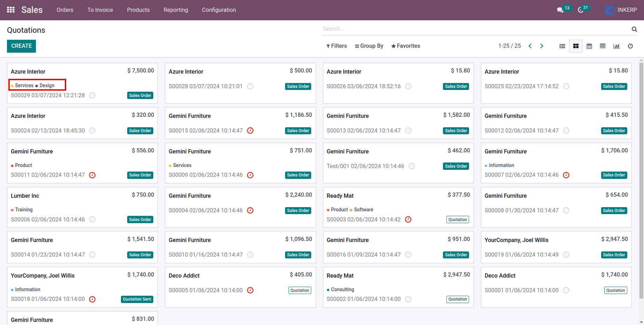
Task: Click the $ 7,500.00 amount
Action: tap(141, 70)
